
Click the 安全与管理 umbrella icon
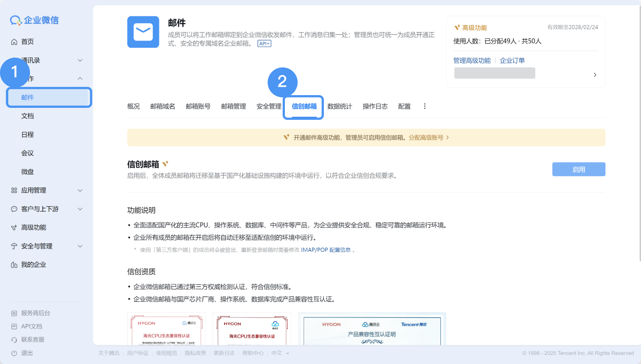[x=14, y=246]
